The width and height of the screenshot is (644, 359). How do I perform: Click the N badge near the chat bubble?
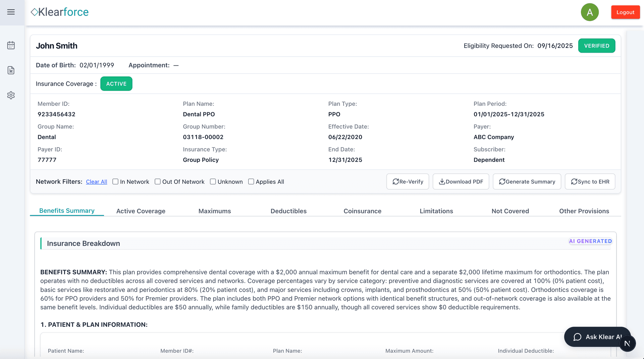[x=627, y=343]
